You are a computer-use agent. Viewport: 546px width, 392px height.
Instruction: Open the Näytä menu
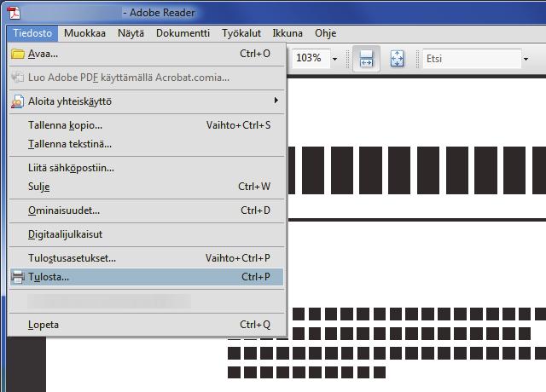coord(131,33)
